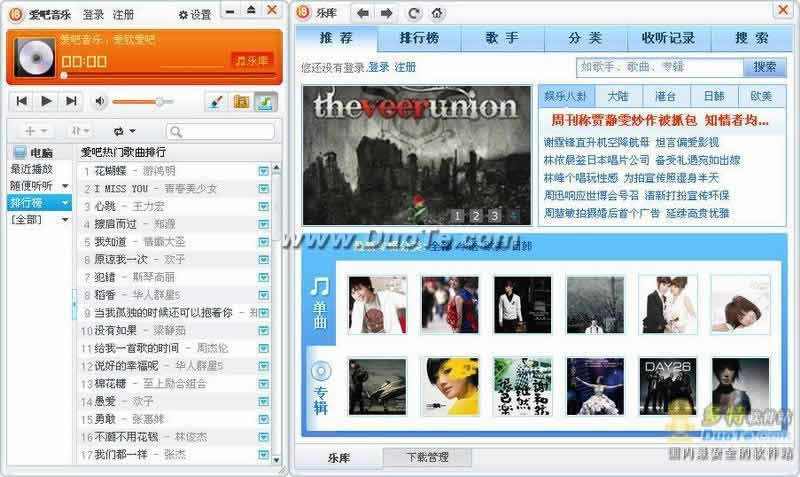Click download icon for 原谅我一次 row
800x477 pixels.
pyautogui.click(x=263, y=260)
